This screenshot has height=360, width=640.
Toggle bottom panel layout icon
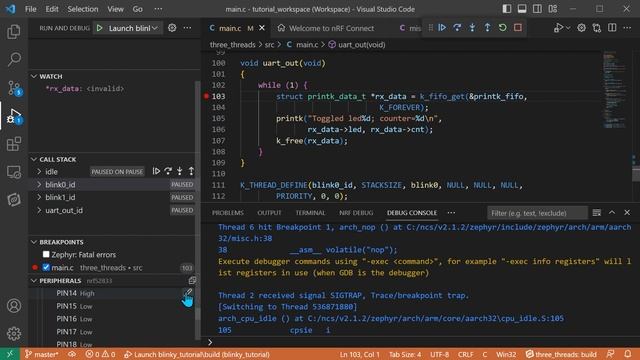click(522, 9)
